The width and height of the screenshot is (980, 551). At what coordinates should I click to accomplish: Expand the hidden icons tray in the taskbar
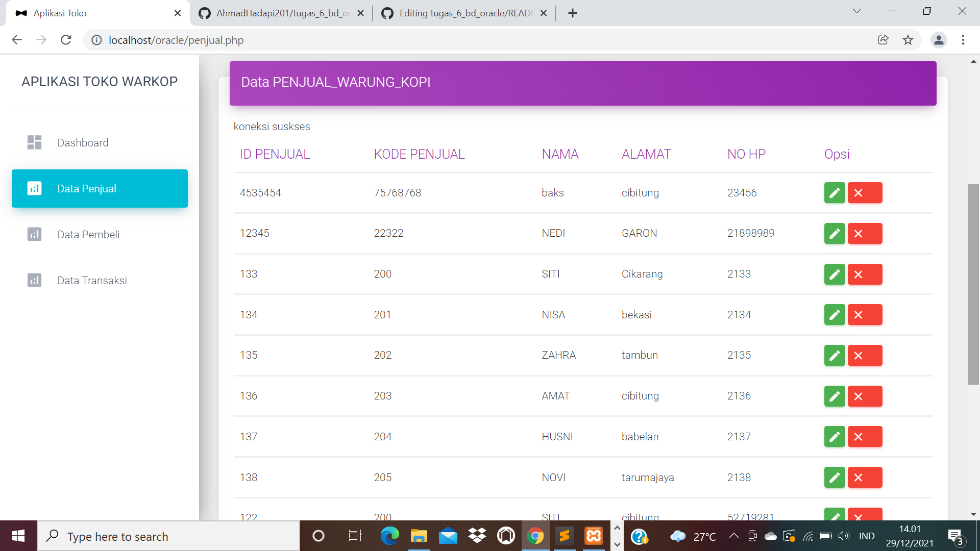(733, 536)
